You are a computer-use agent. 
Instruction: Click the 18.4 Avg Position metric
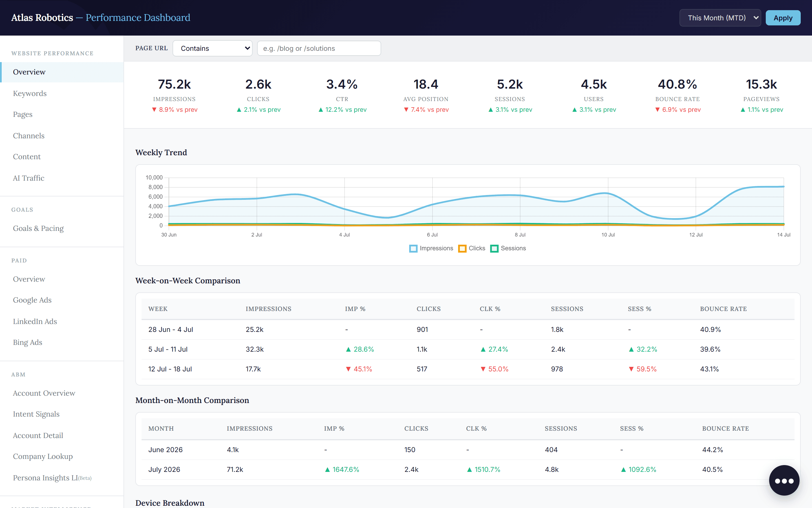pyautogui.click(x=426, y=95)
